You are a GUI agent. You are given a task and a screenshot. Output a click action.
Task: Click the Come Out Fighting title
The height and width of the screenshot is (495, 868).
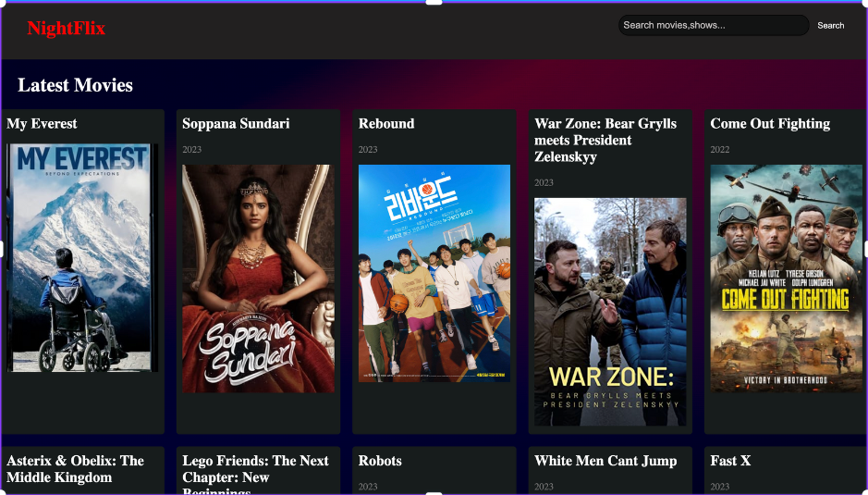pyautogui.click(x=770, y=124)
